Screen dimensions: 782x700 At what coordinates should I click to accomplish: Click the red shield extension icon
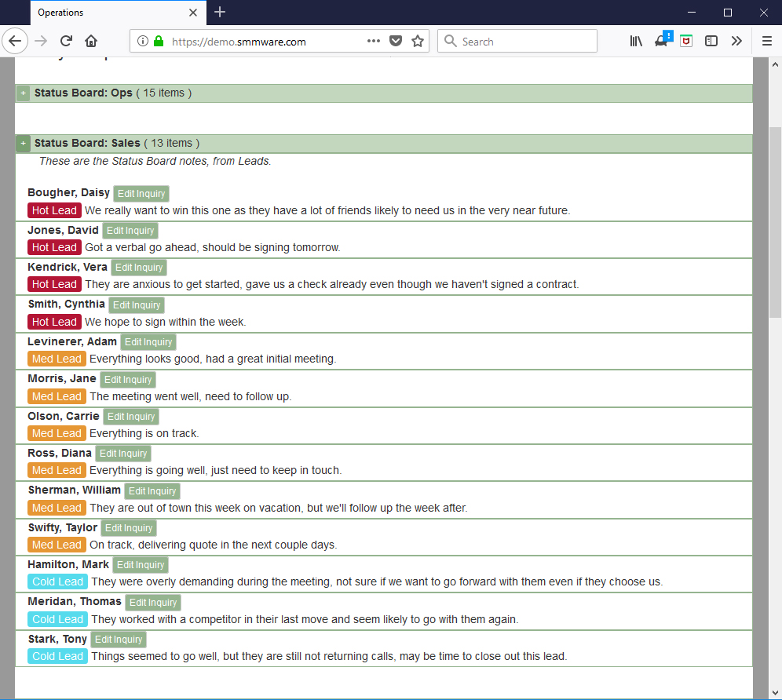pos(686,41)
